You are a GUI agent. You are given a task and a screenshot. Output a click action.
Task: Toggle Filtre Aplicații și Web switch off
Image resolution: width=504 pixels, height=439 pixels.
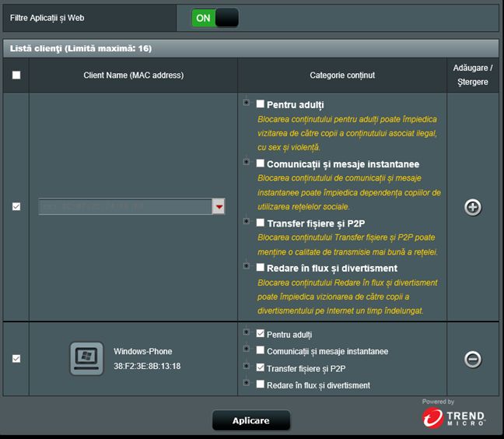pos(215,18)
